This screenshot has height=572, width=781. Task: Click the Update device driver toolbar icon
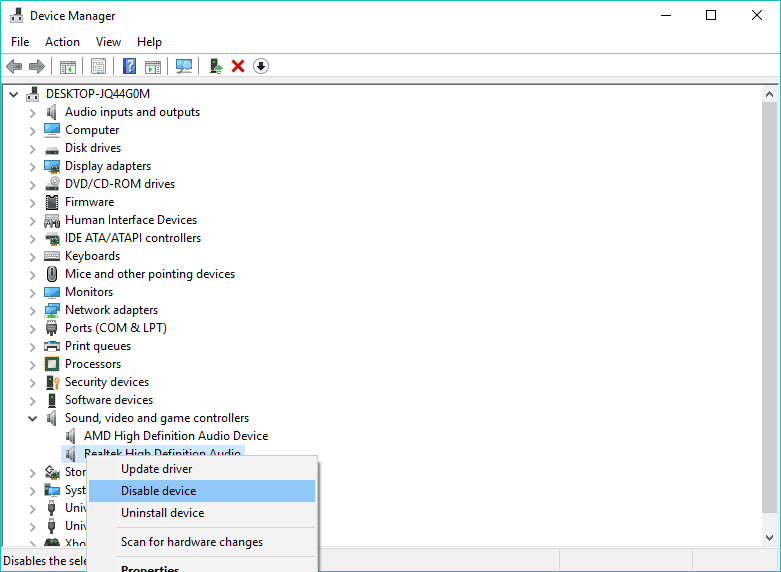[x=215, y=66]
